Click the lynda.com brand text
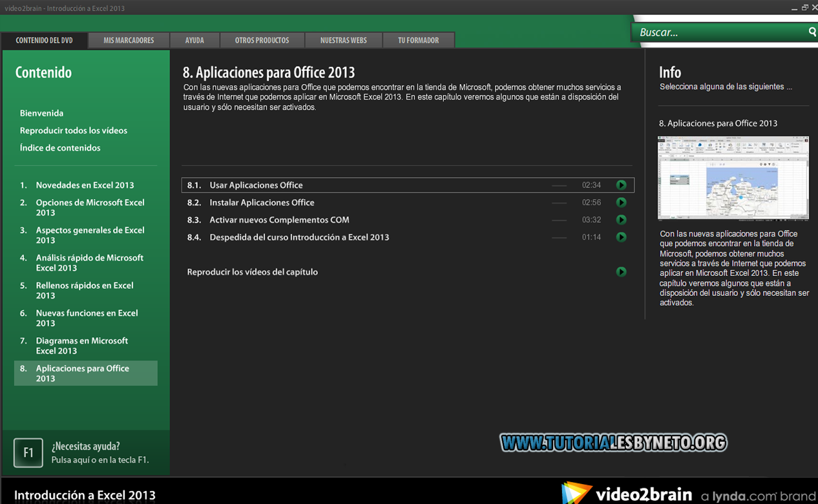Screen dimensions: 818x504 [759, 496]
